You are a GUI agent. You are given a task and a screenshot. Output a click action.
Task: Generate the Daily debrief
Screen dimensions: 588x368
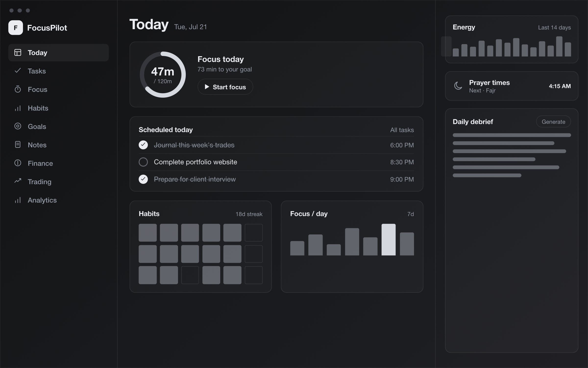coord(553,122)
